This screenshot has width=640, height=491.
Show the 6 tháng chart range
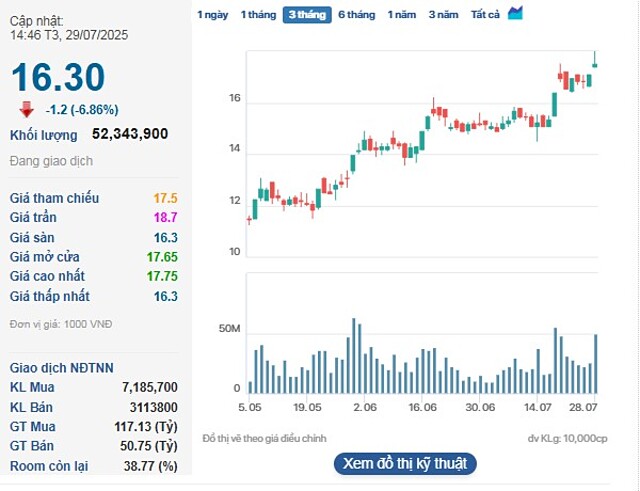pyautogui.click(x=356, y=14)
